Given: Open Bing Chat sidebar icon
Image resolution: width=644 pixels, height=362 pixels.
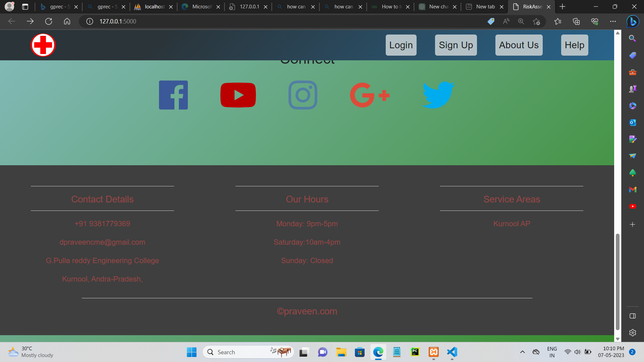Looking at the screenshot, I should click(x=633, y=21).
